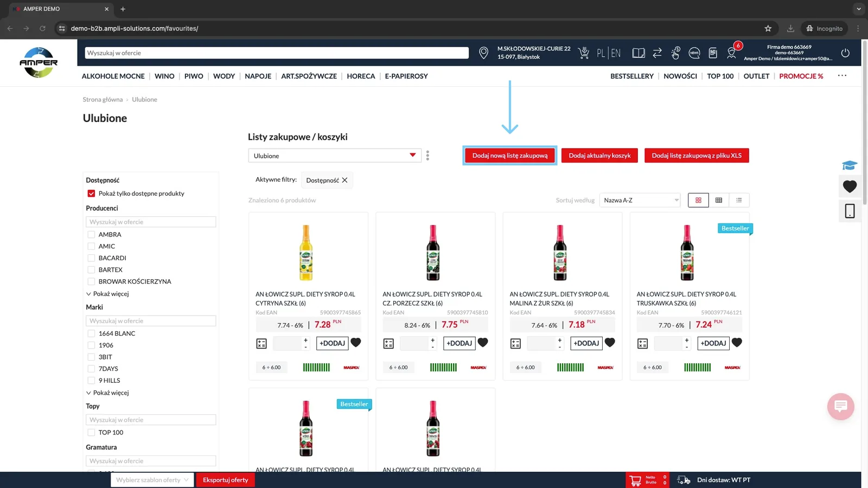Toggle heart on CYTRYNA syrup product
This screenshot has height=488, width=868.
(x=356, y=343)
